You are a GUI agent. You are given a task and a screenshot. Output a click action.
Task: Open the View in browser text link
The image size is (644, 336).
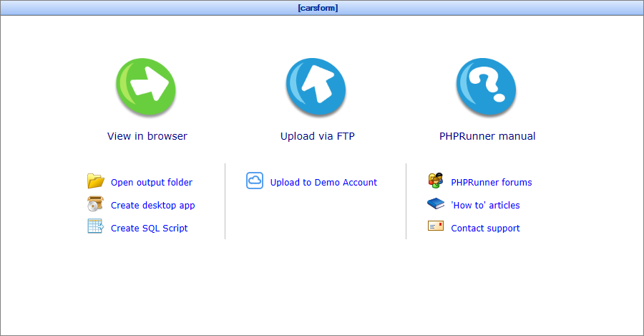(x=147, y=136)
